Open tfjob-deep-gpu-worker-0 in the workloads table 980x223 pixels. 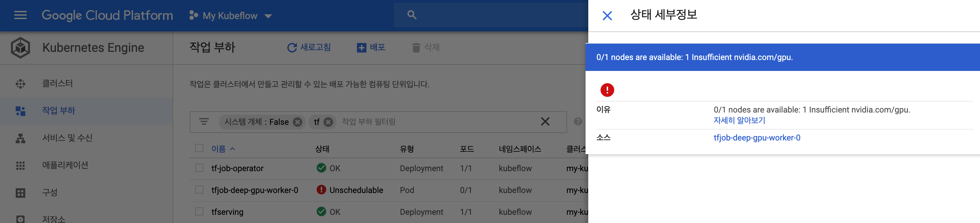click(255, 190)
